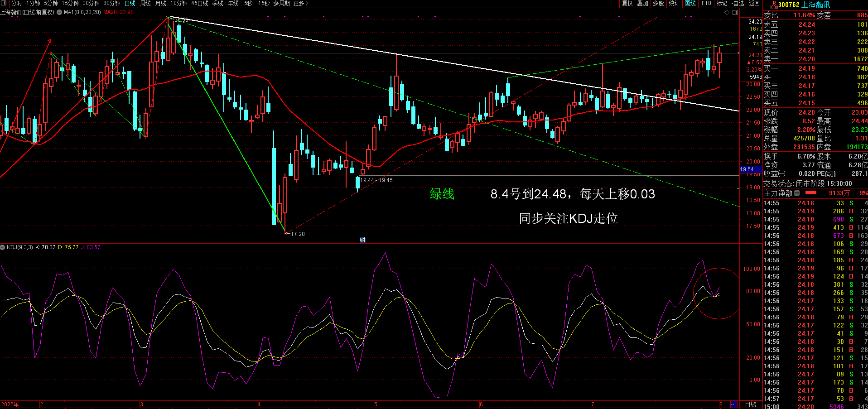Click 卖一 ask price 24.20
This screenshot has width=868, height=409.
(807, 59)
